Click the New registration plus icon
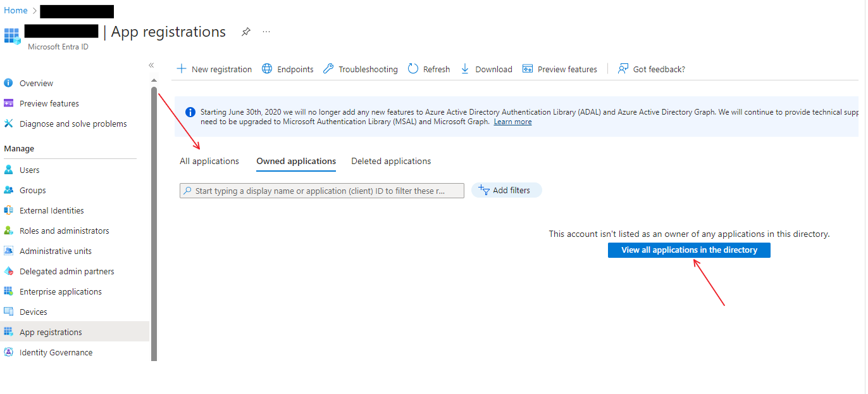This screenshot has height=394, width=868. tap(182, 69)
